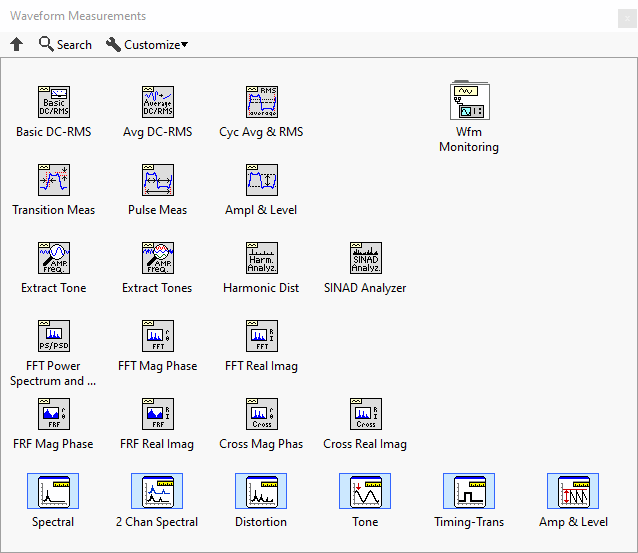Close the Waveform Measurements palette window
Screen dimensions: 638x553
click(626, 16)
